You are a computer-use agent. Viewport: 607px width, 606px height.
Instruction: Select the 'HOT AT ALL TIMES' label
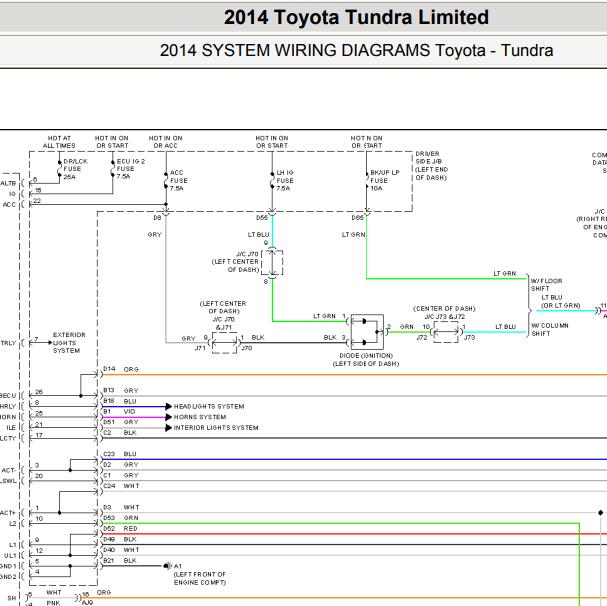59,142
